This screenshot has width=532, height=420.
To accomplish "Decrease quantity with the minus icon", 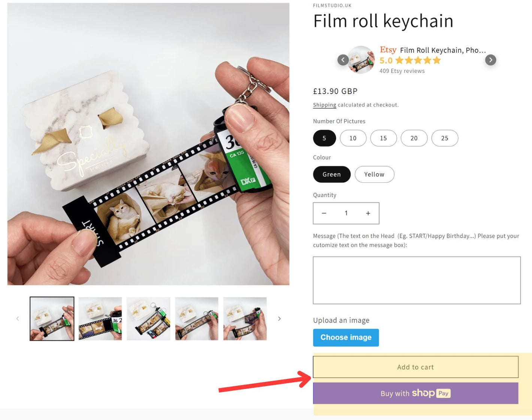I will [x=324, y=213].
